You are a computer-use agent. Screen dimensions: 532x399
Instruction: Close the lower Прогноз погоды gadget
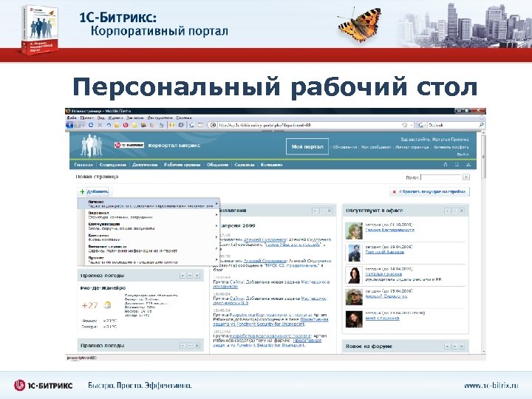(197, 346)
